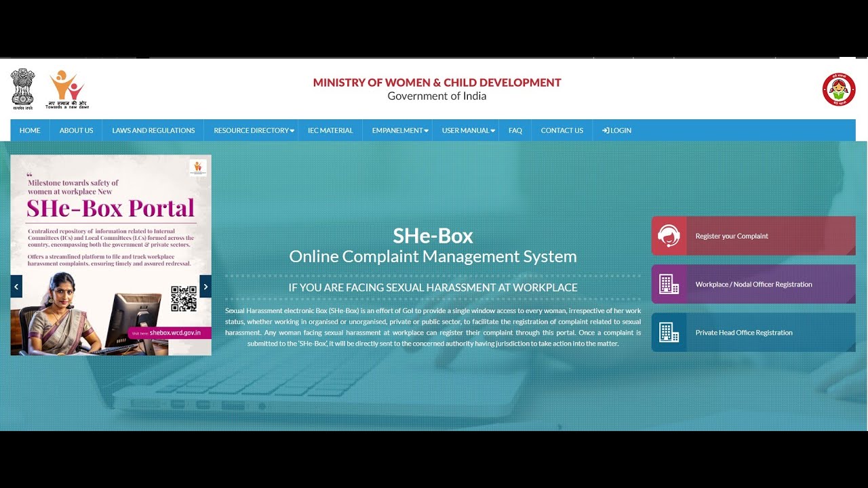Click building icon beside Workplace / Nodal Officer Registration
868x488 pixels.
point(669,284)
